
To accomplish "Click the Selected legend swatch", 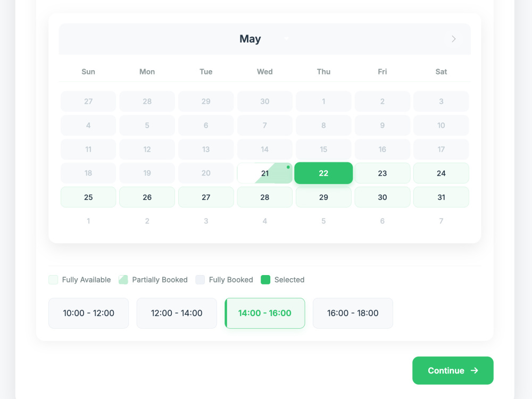I will 265,280.
